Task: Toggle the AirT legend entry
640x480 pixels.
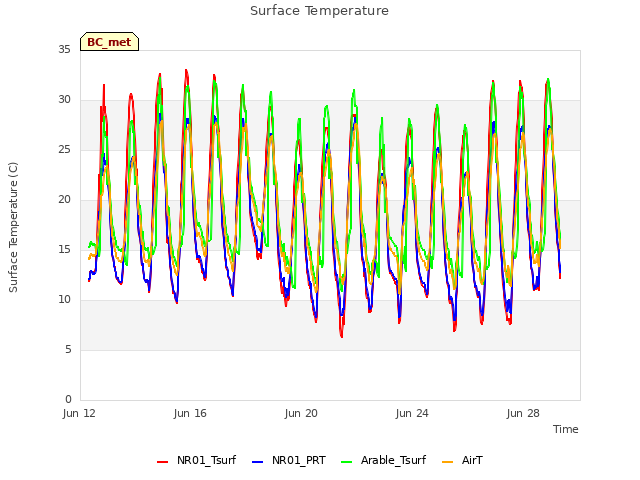Action: [x=462, y=460]
